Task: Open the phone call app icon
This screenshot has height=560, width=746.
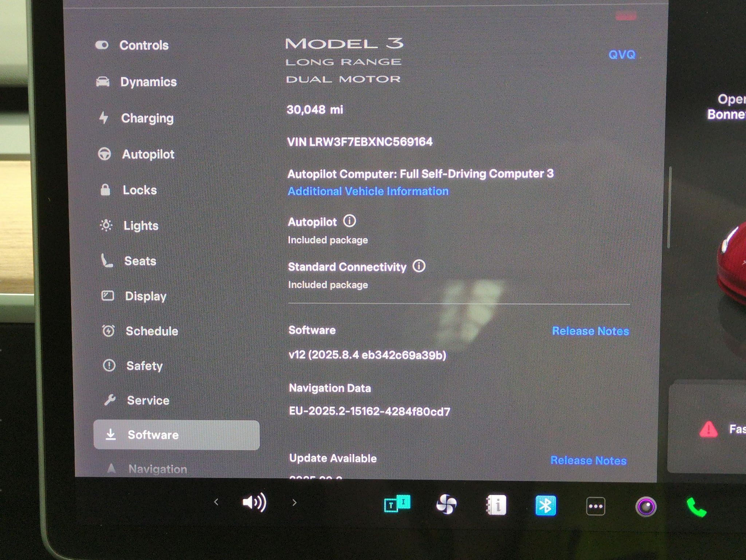Action: coord(696,507)
